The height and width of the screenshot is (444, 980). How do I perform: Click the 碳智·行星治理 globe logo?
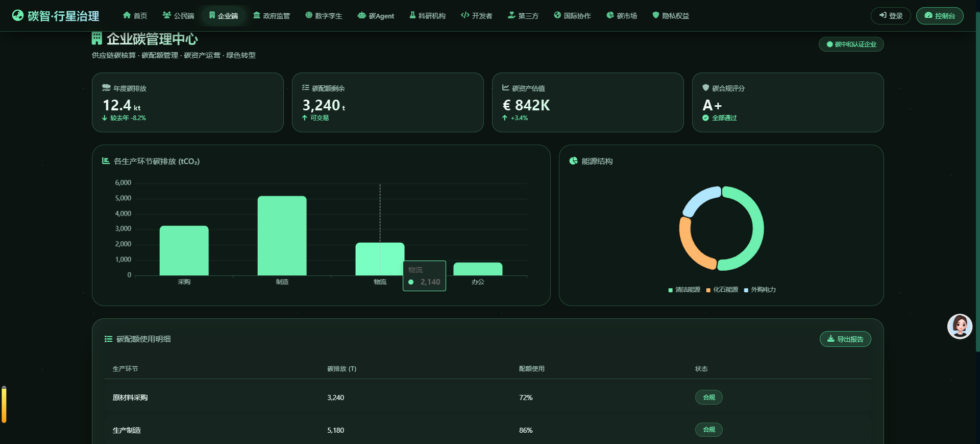click(18, 15)
